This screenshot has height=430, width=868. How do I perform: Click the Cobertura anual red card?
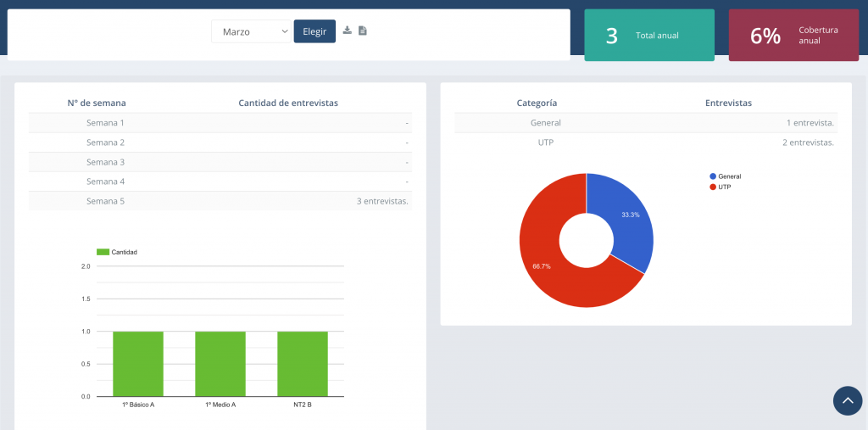coord(793,36)
